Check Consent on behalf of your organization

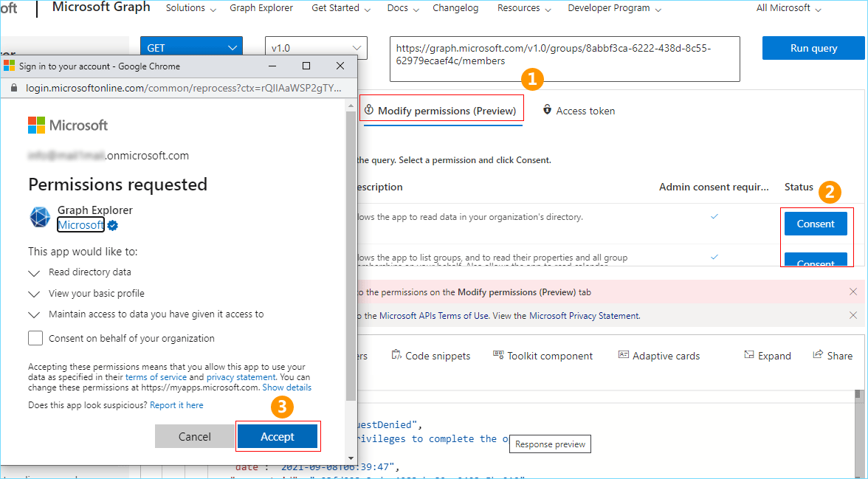(x=35, y=338)
